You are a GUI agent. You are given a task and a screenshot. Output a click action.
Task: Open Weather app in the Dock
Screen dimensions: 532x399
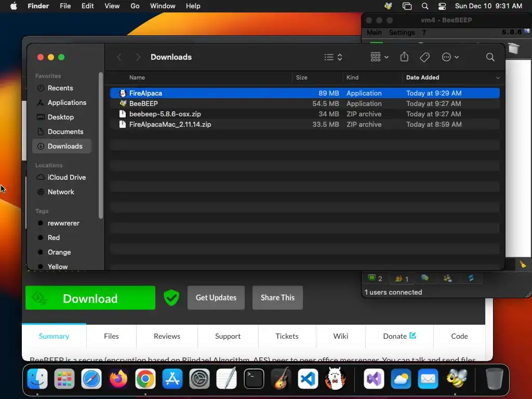pos(401,378)
